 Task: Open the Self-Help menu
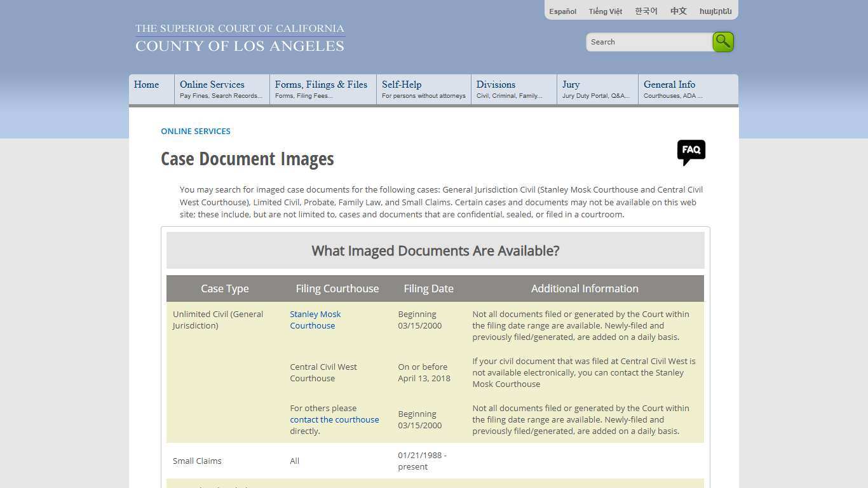click(x=423, y=89)
